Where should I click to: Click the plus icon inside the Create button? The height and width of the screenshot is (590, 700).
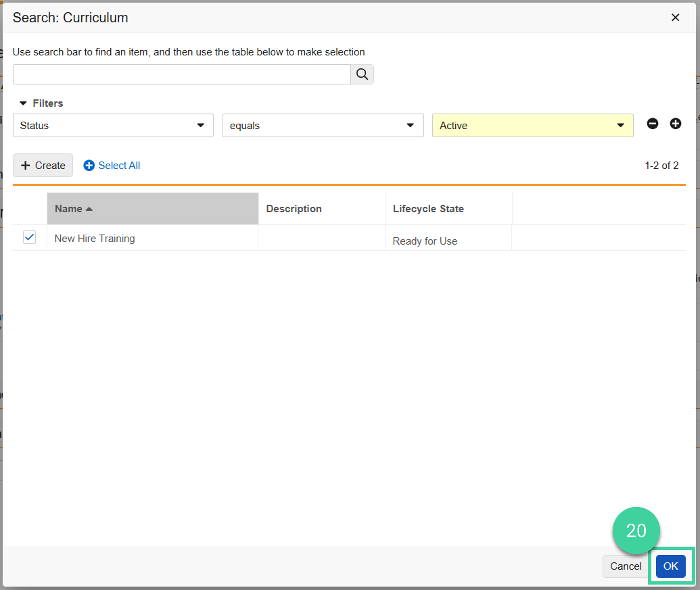(26, 165)
